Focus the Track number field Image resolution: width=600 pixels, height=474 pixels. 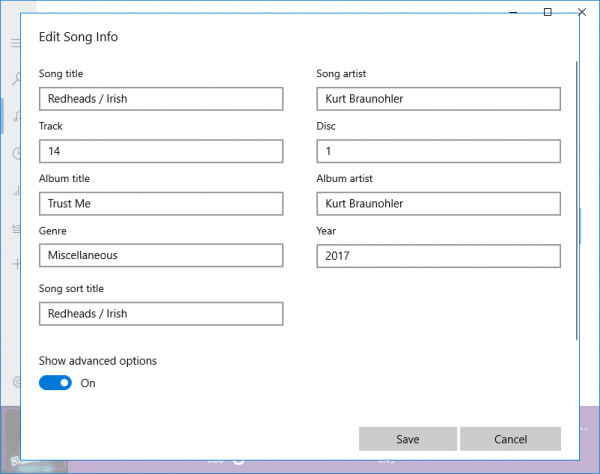click(161, 151)
